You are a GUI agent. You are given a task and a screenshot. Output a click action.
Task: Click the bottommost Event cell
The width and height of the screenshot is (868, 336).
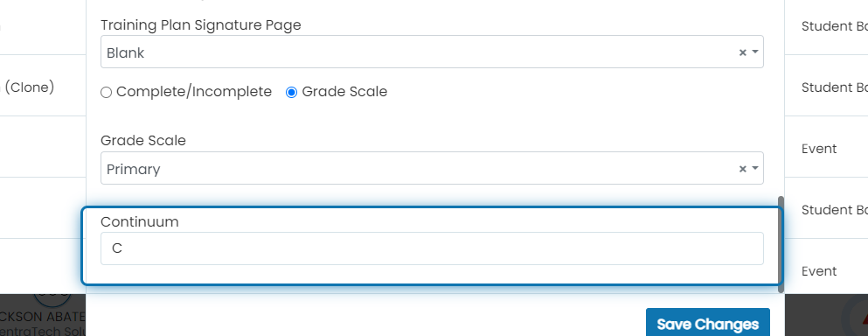819,271
